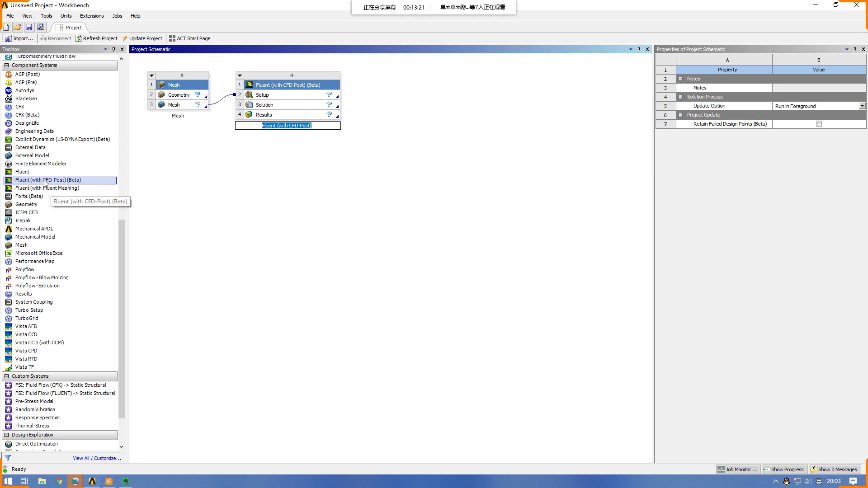
Task: Open the Update Option dropdown
Action: [862, 106]
